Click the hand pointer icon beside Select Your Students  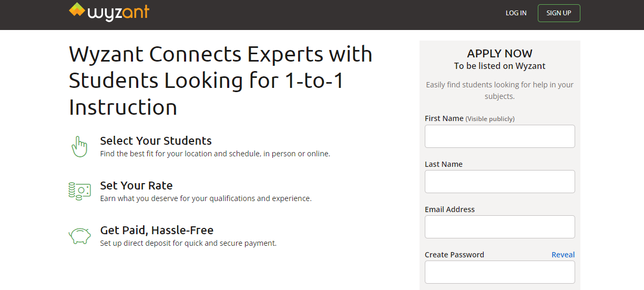pyautogui.click(x=79, y=146)
